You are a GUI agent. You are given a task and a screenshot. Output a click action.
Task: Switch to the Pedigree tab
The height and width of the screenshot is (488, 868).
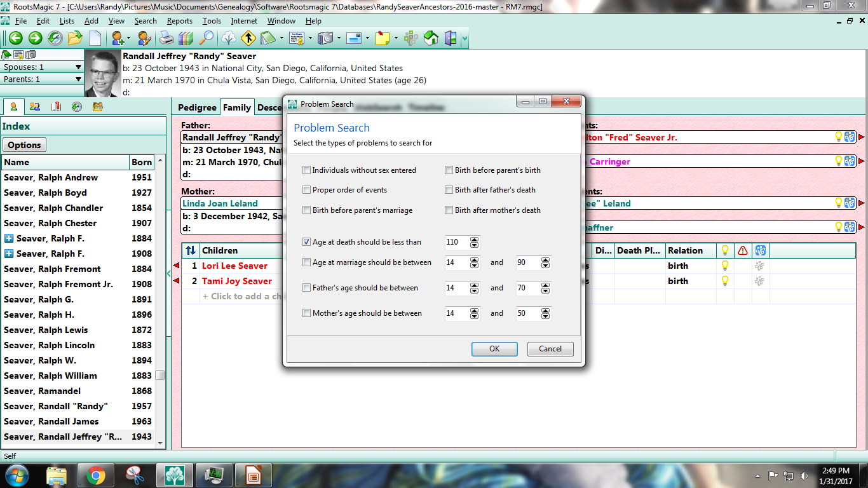point(197,107)
